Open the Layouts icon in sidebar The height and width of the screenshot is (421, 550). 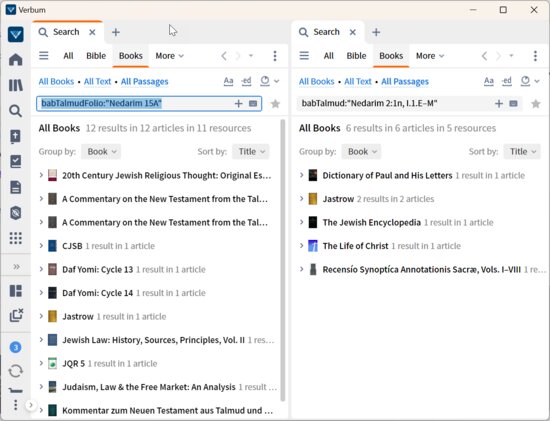point(16,291)
